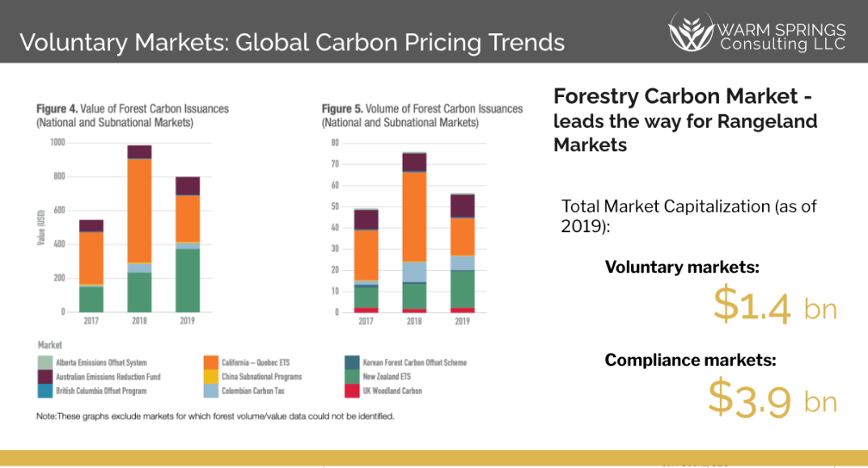The height and width of the screenshot is (468, 868).
Task: Click the 2019 green bar segment in Figure 4
Action: click(188, 280)
